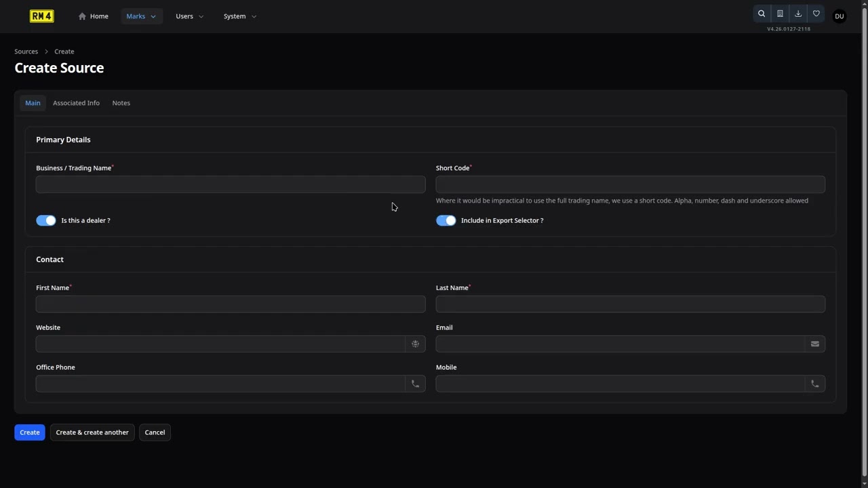Click the Home house icon
The height and width of the screenshot is (488, 868).
click(x=82, y=16)
